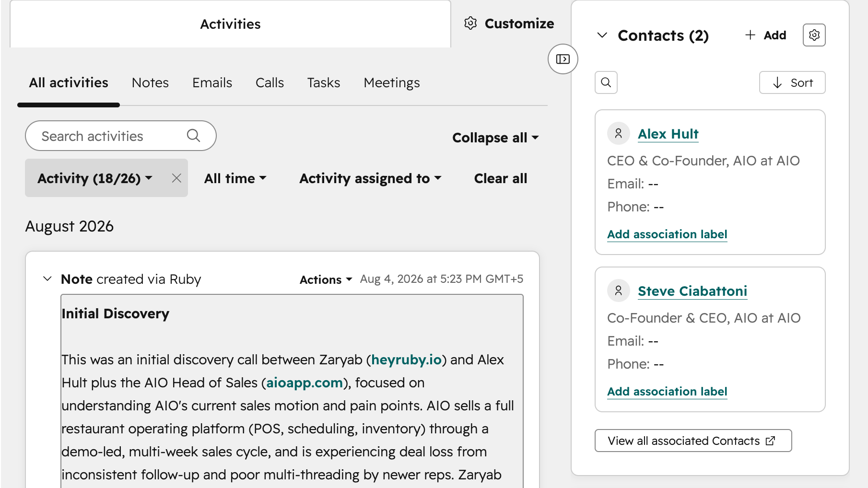Screen dimensions: 868x488
Task: Open the heyruby.io link in note
Action: [406, 360]
